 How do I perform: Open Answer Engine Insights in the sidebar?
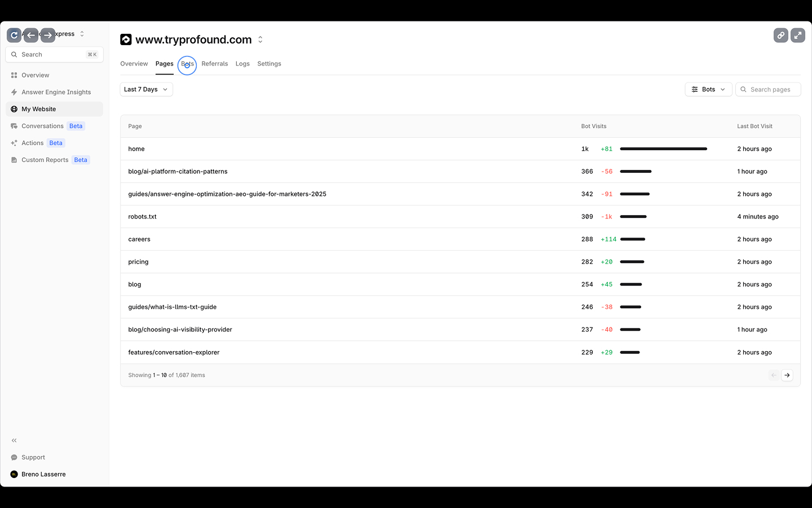(x=56, y=92)
